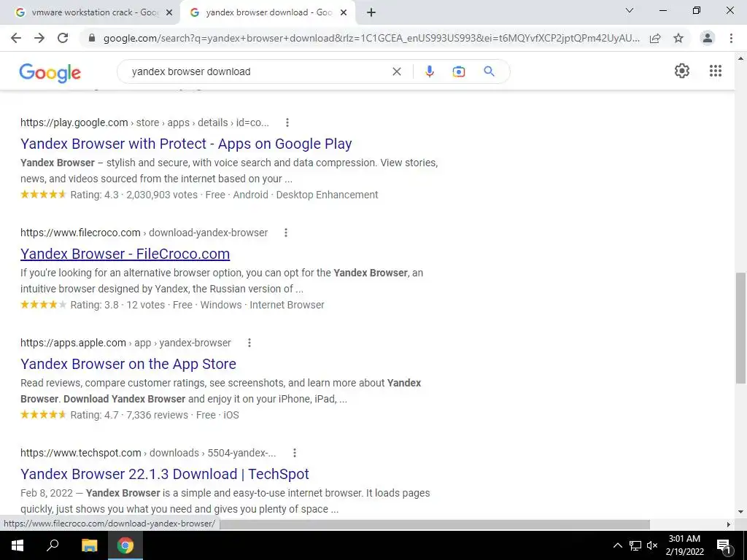Open Chrome profile avatar
747x560 pixels.
tap(708, 38)
